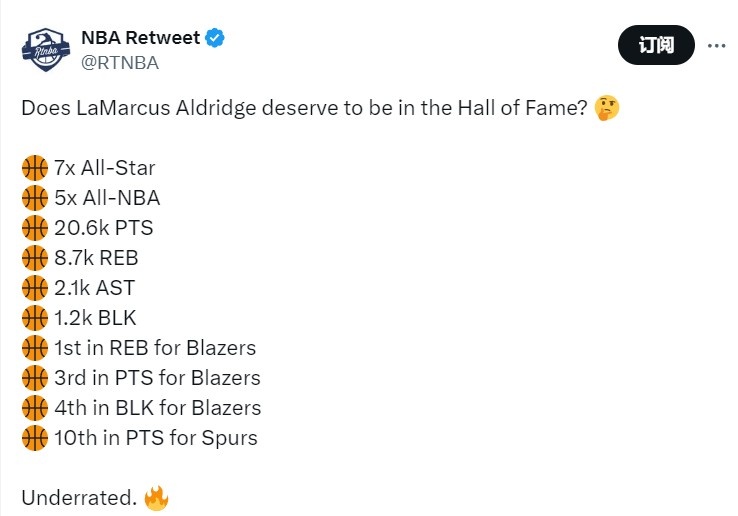Screen dimensions: 738x516
Task: Click the basketball icon beside 1.2k BLK
Action: (x=34, y=318)
